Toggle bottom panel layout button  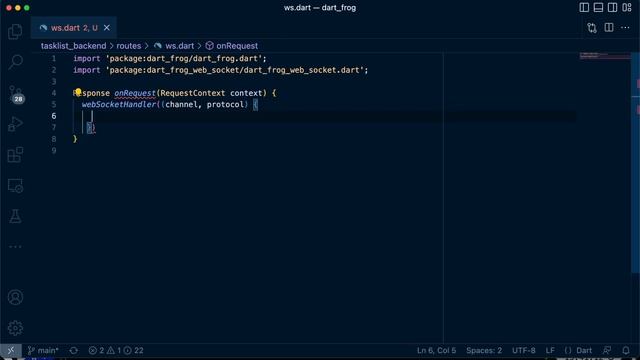coord(598,7)
